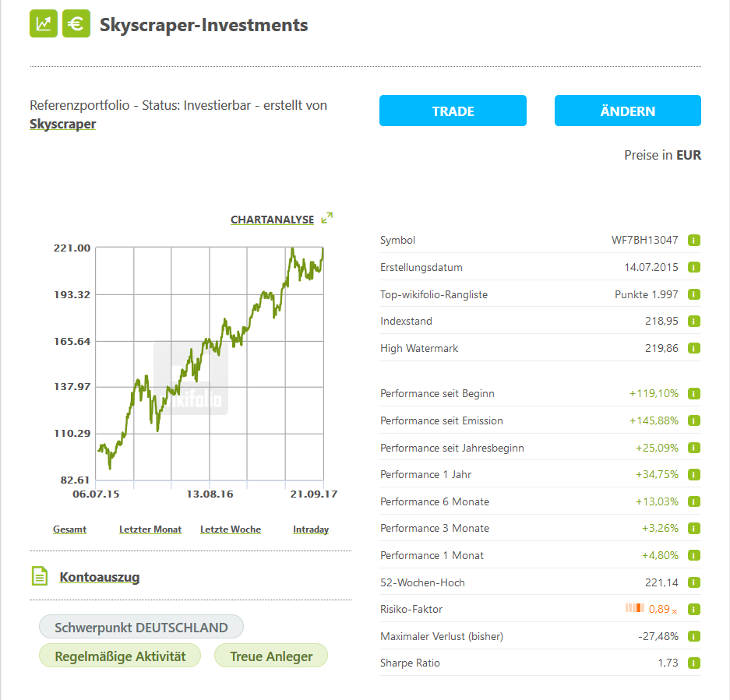Click info icon beside Erstellungsdatum row
Screen dimensions: 730x700
694,267
